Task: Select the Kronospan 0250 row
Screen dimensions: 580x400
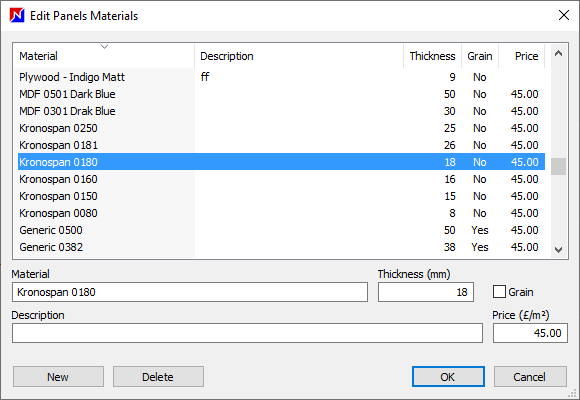Action: pyautogui.click(x=281, y=128)
